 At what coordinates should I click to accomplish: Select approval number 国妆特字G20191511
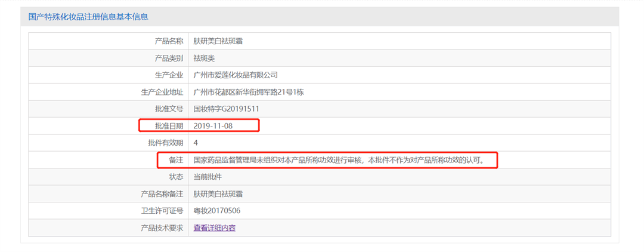[x=227, y=109]
